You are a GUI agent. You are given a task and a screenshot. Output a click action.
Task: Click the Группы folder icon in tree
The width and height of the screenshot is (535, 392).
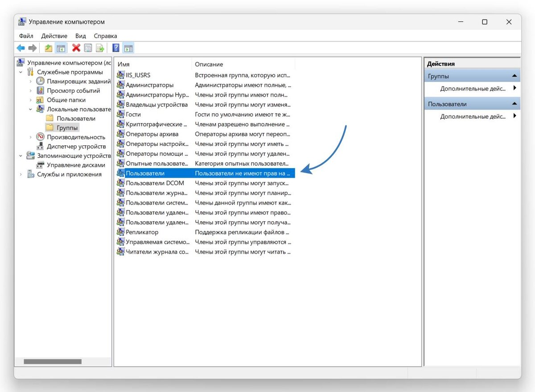[x=50, y=128]
